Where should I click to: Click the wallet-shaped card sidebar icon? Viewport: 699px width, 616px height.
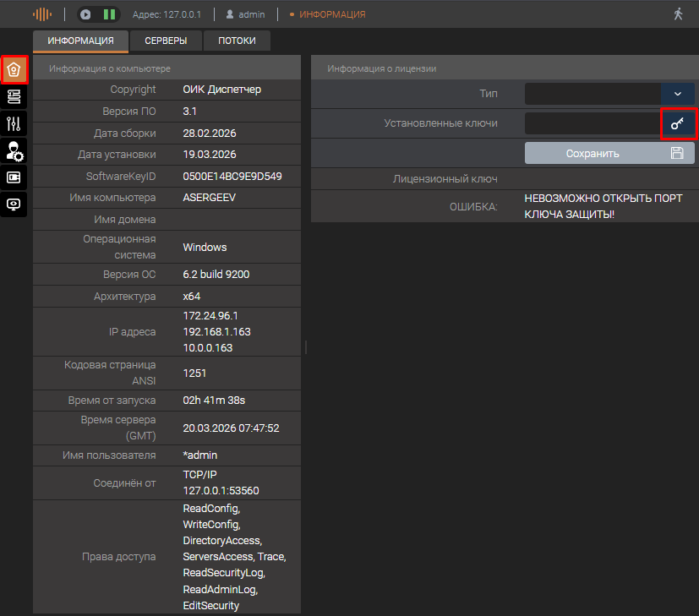coord(14,177)
